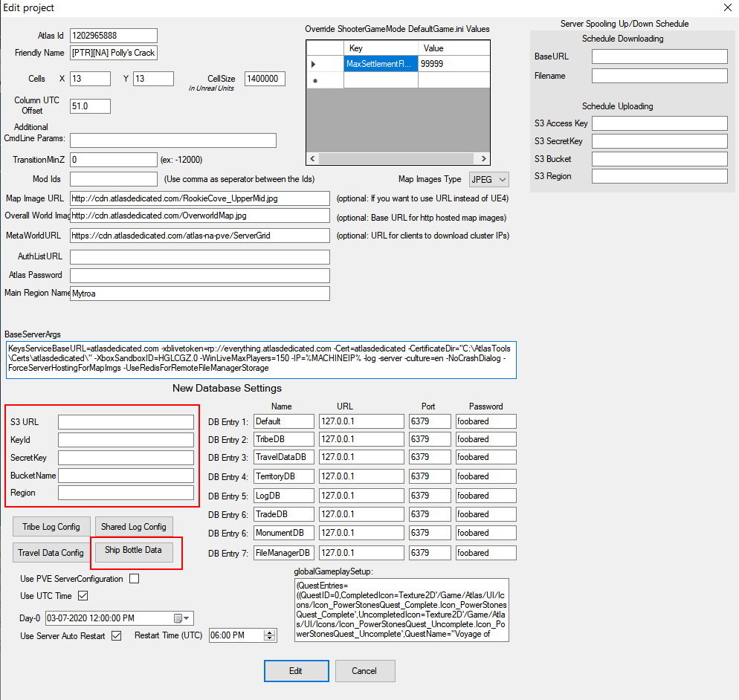Open the Day-0 calendar picker icon
Screen dimensions: 739x700
tap(178, 618)
